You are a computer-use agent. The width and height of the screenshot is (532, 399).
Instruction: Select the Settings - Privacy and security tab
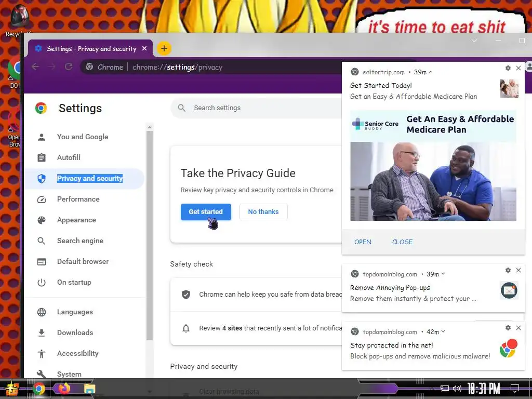[90, 48]
